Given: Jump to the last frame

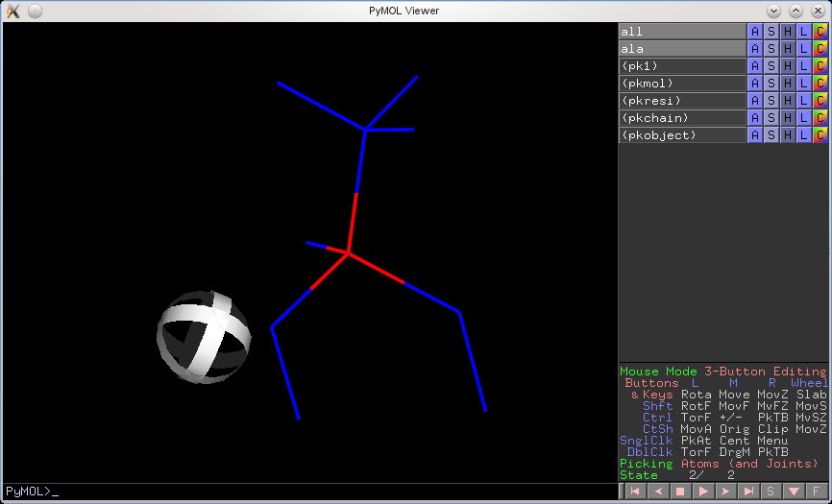Looking at the screenshot, I should (747, 492).
